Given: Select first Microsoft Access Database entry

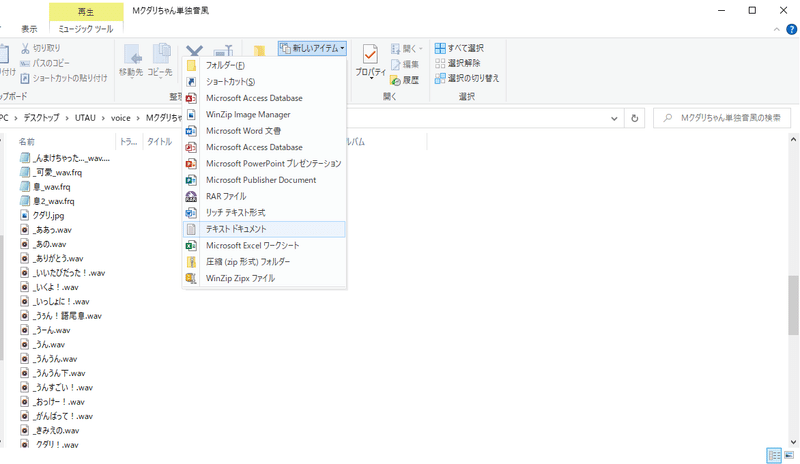Looking at the screenshot, I should pos(264,98).
